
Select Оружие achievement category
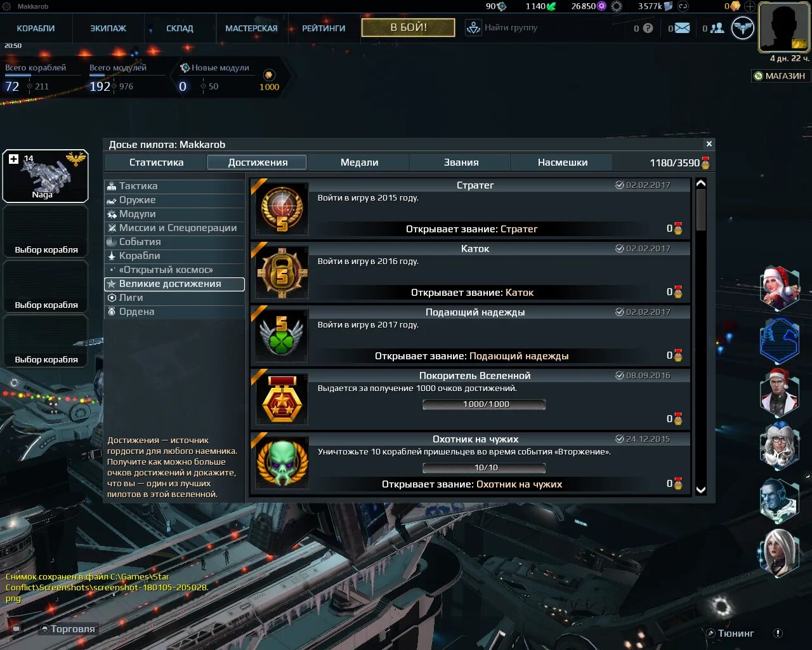pyautogui.click(x=174, y=200)
